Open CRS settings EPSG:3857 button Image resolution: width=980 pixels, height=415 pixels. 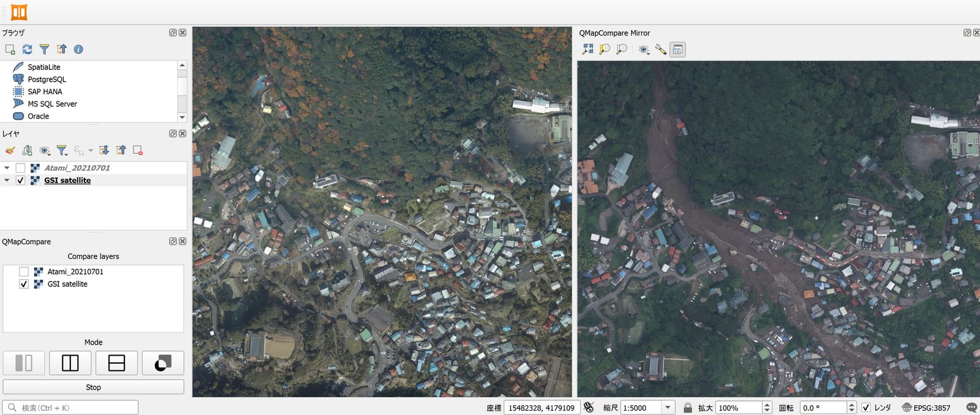tap(926, 408)
